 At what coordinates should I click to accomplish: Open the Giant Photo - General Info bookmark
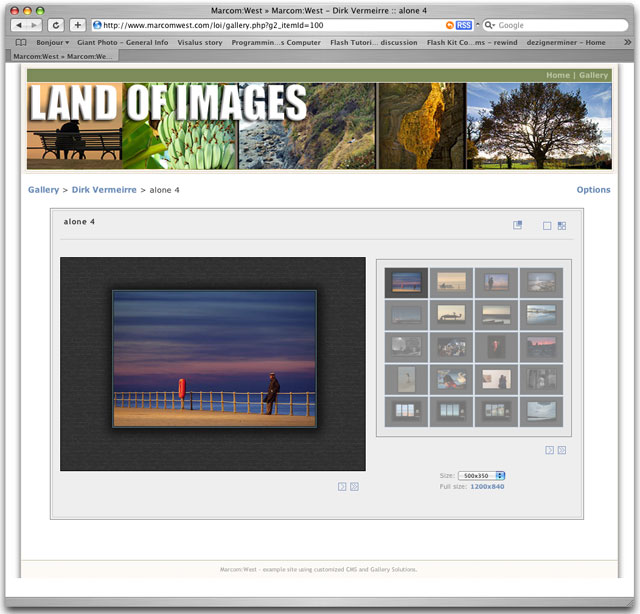(122, 42)
